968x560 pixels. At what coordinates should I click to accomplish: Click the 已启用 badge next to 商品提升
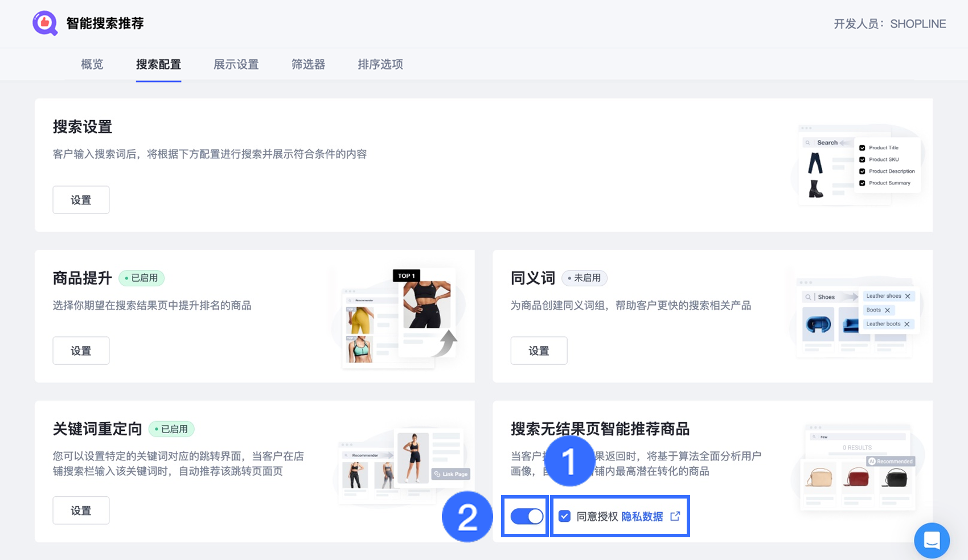(142, 278)
